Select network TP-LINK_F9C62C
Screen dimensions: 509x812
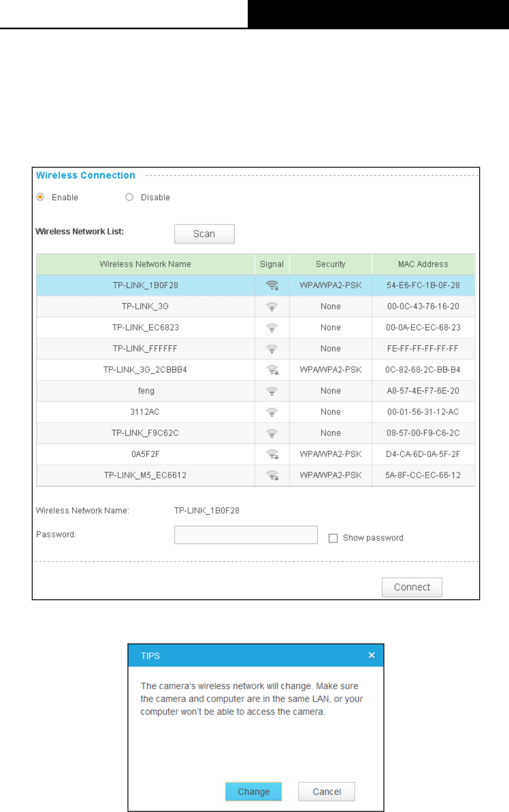click(145, 433)
